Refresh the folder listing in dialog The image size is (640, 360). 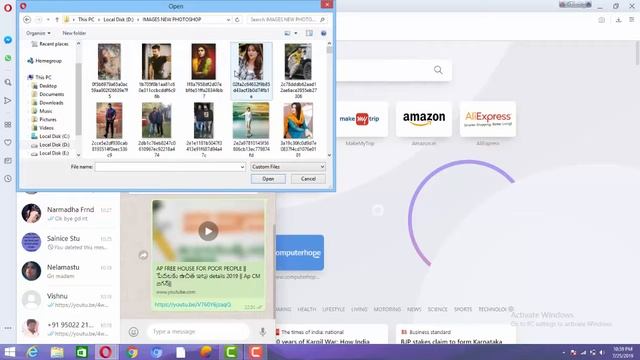(x=237, y=20)
